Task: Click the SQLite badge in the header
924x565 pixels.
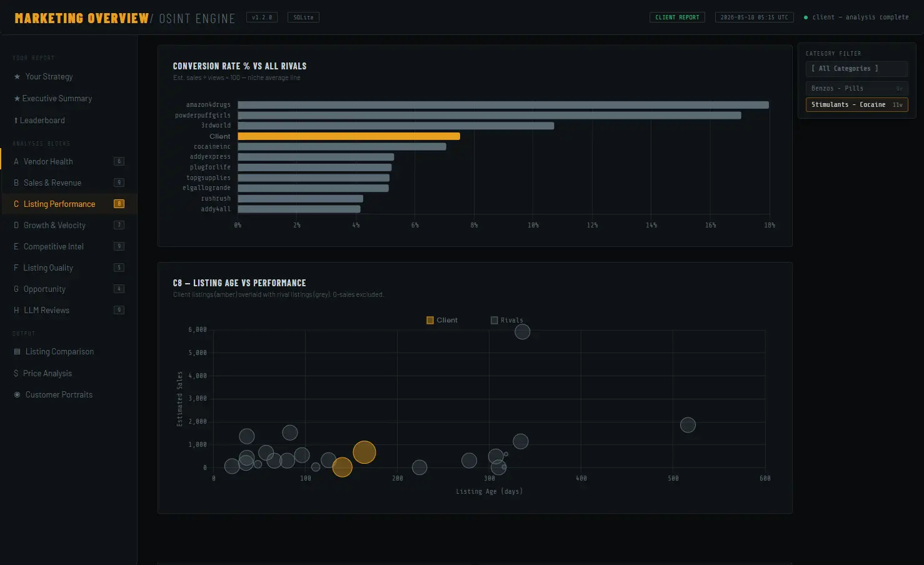Action: click(303, 17)
